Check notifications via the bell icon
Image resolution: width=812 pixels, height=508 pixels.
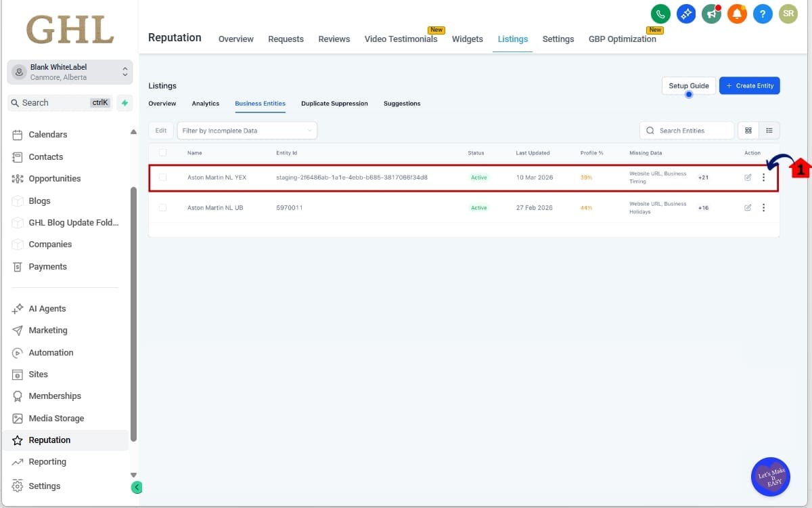[x=737, y=14]
